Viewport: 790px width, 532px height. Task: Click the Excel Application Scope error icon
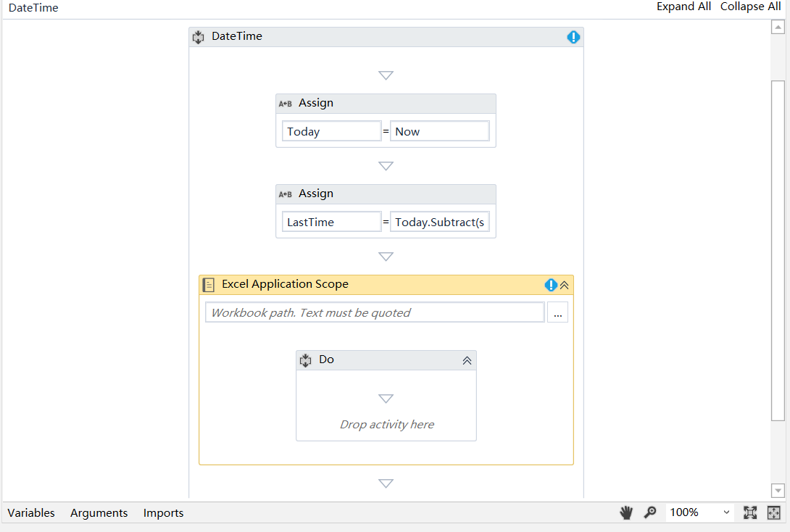point(551,285)
